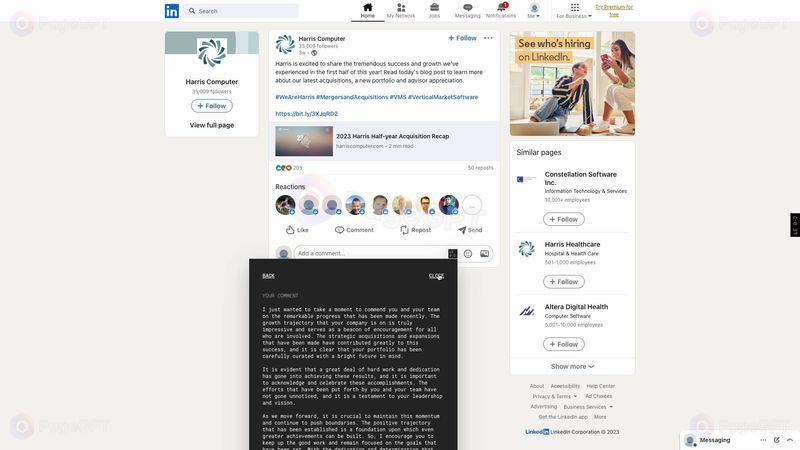Click the #VerticalMarketSoftware hashtag
The image size is (800, 450).
pos(443,97)
